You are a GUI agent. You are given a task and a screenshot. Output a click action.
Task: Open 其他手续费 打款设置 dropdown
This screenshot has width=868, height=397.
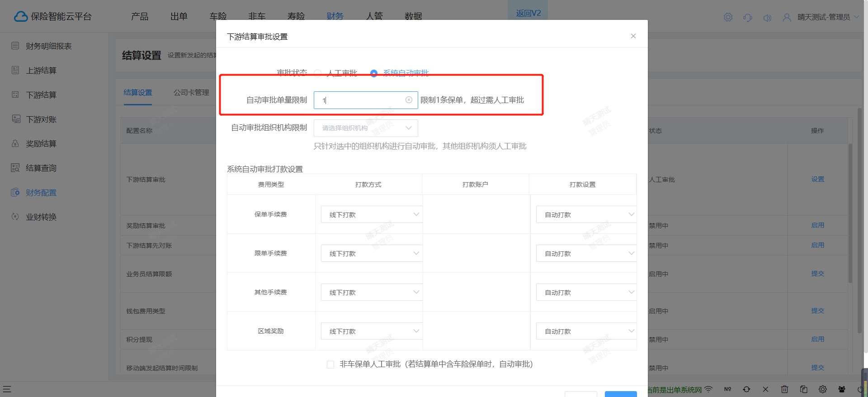point(586,292)
